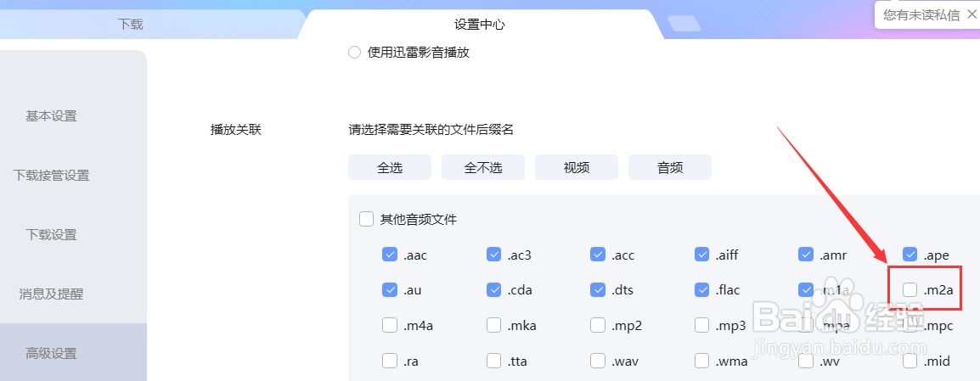Image resolution: width=980 pixels, height=381 pixels.
Task: Open the new tab button beside 设置中心
Action: (x=684, y=24)
